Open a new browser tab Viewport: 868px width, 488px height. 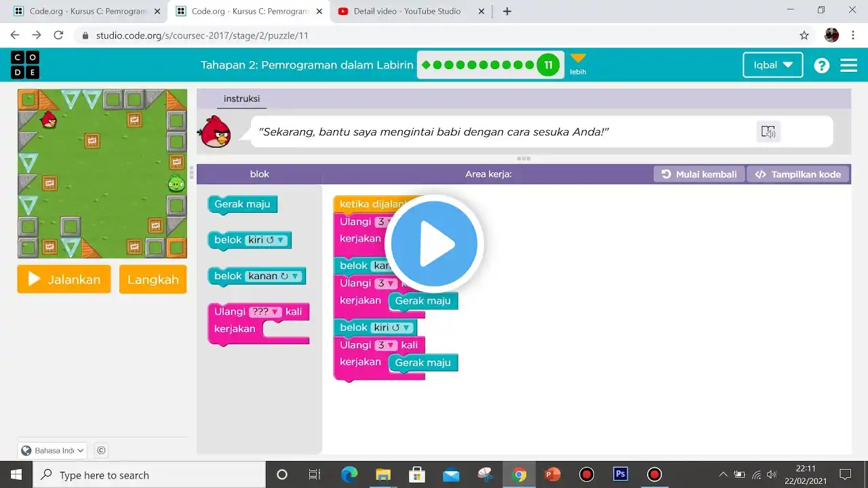[x=507, y=11]
